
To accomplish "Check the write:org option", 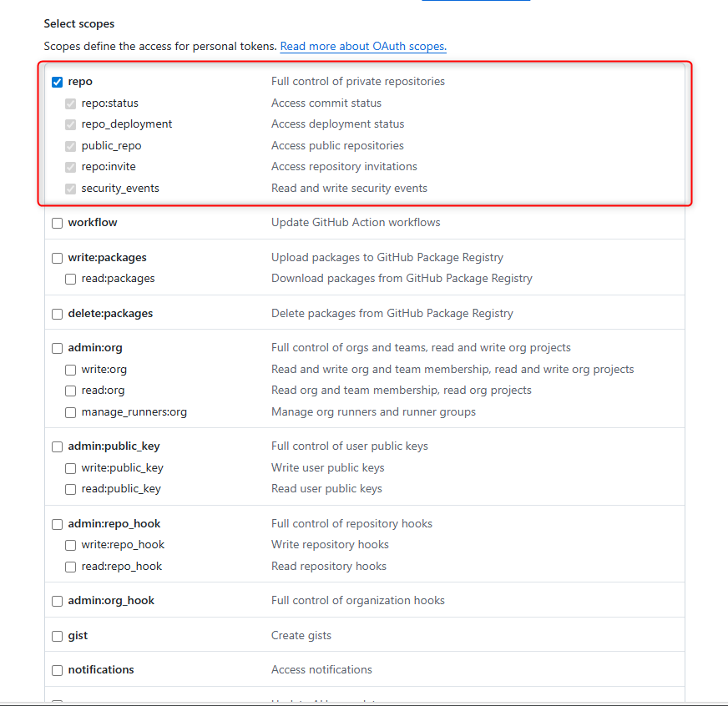I will tap(71, 370).
